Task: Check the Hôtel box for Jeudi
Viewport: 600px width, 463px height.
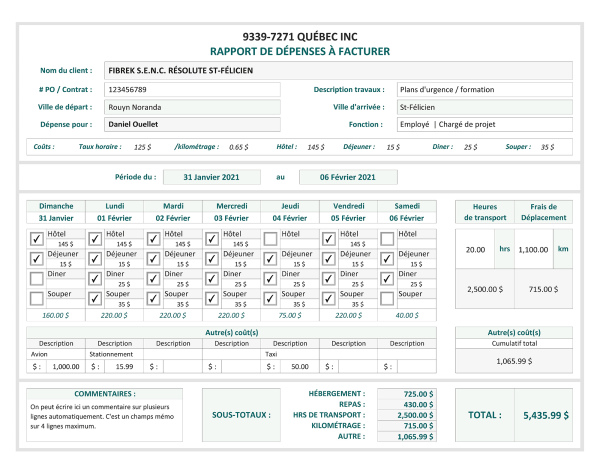Action: click(270, 239)
